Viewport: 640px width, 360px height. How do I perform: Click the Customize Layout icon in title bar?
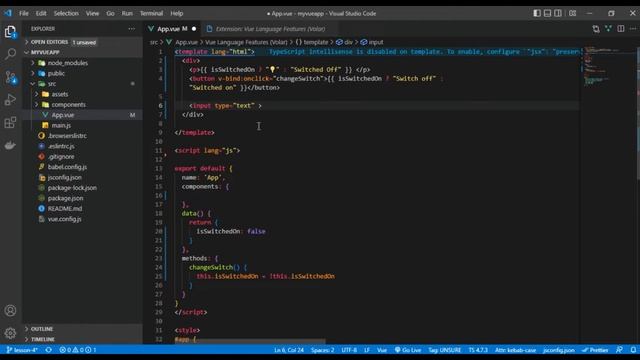pyautogui.click(x=573, y=13)
